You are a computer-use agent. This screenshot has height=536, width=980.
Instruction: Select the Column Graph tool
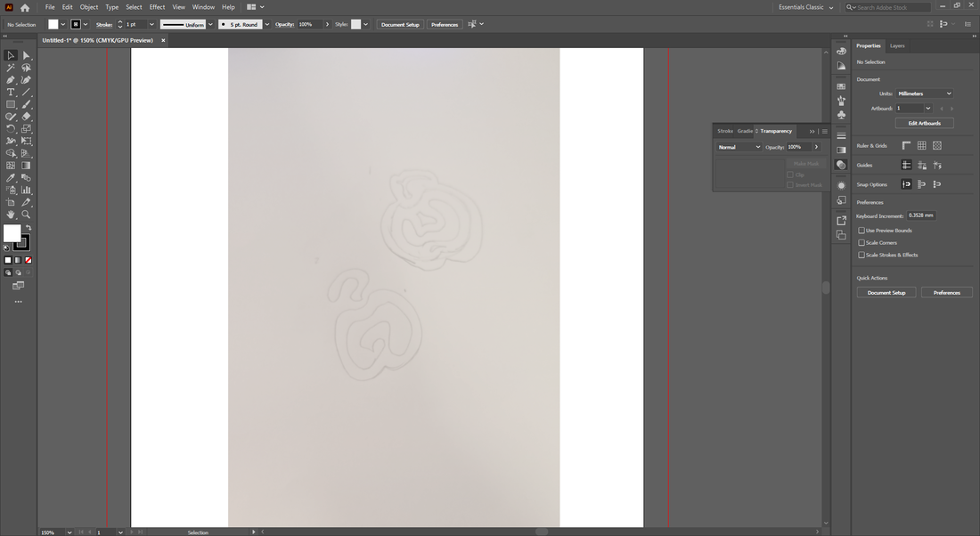(x=26, y=190)
